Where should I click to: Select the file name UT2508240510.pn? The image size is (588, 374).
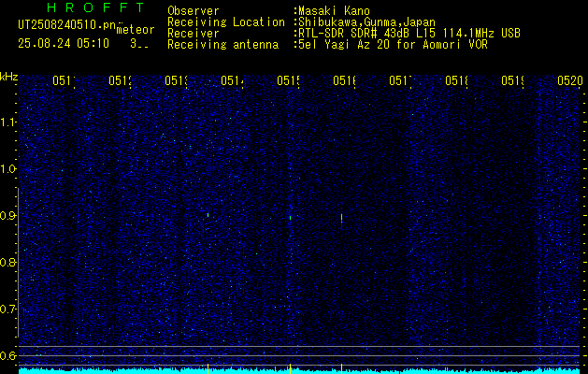(x=68, y=25)
